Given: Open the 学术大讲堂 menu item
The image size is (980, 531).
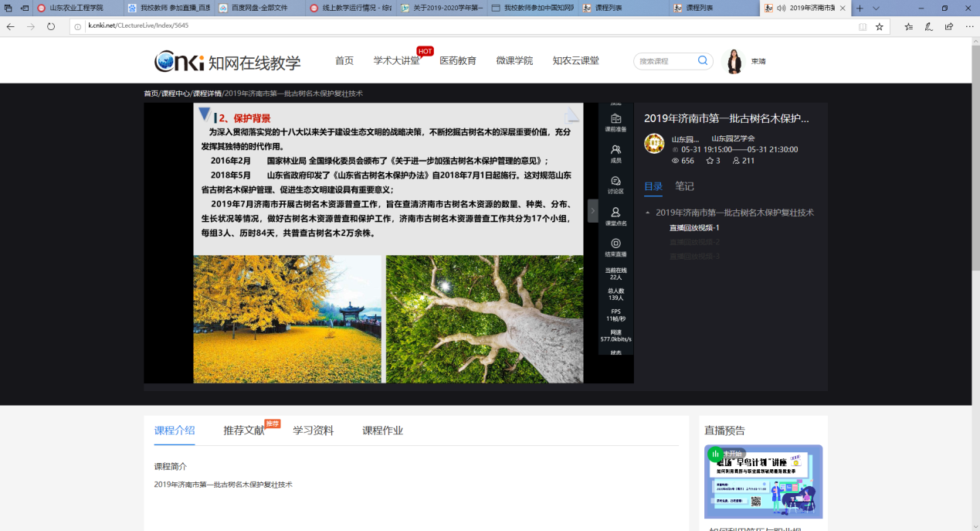Looking at the screenshot, I should (x=396, y=61).
